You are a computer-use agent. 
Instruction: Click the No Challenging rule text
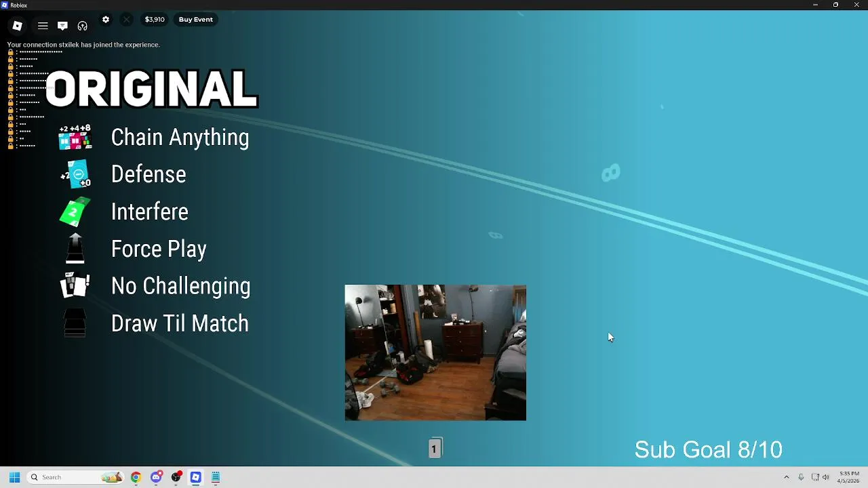click(x=180, y=287)
